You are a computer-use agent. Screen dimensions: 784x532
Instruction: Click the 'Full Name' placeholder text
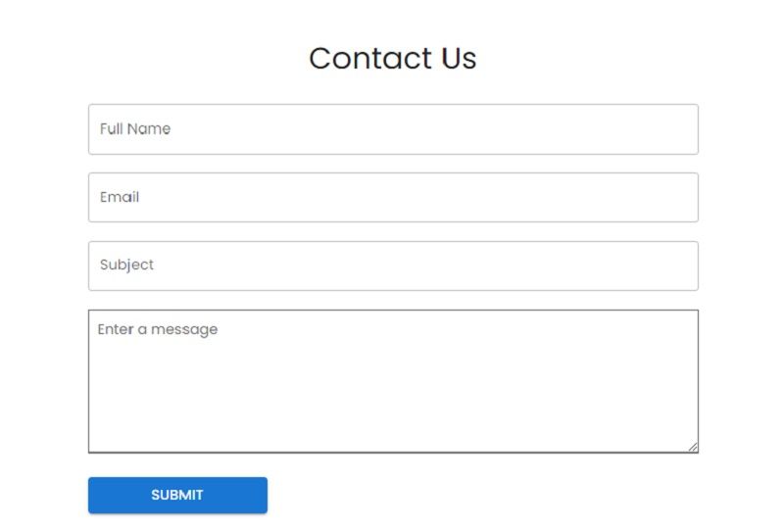click(135, 129)
